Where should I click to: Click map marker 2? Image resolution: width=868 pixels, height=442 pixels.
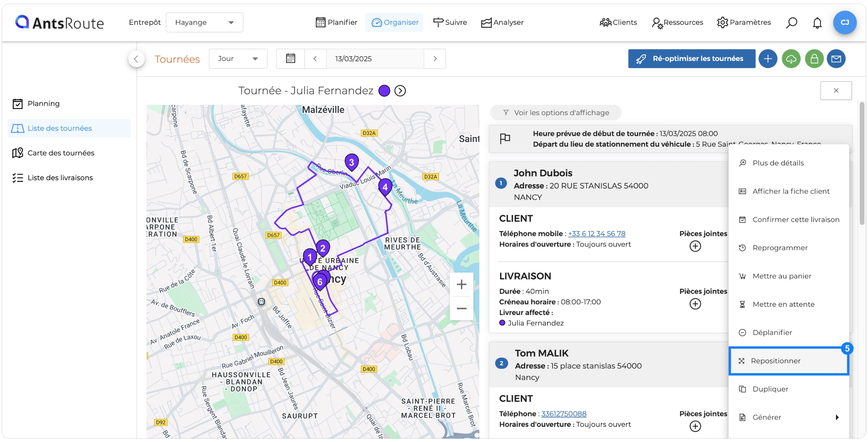click(x=323, y=248)
